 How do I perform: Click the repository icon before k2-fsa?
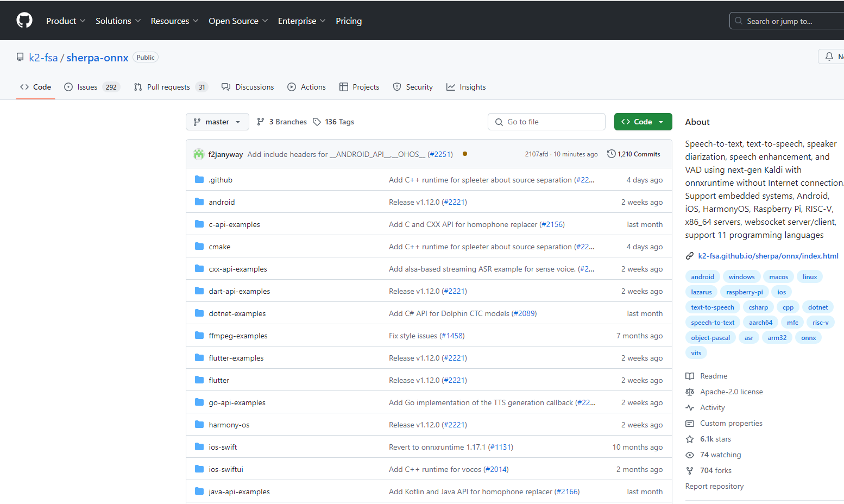pos(20,57)
